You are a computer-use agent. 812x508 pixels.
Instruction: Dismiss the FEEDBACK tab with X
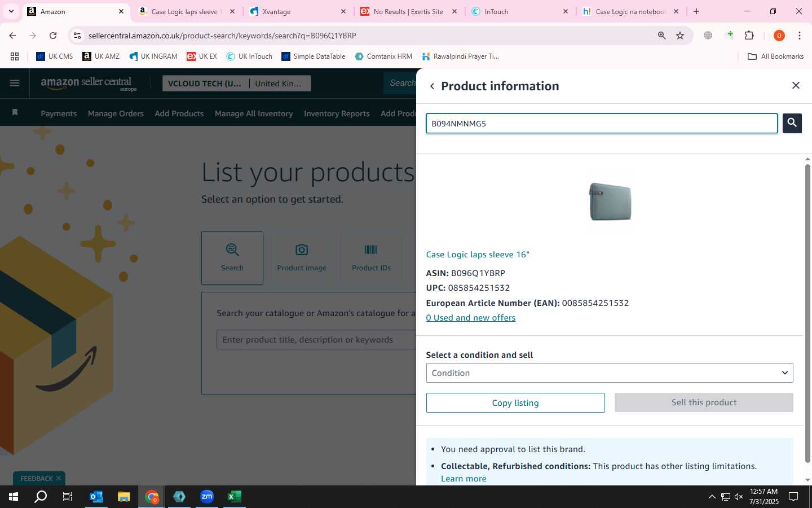59,478
